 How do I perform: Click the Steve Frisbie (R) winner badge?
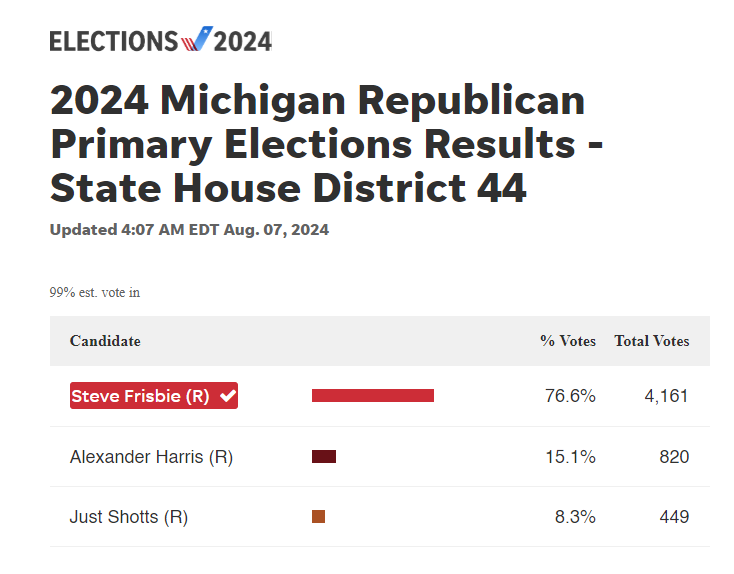click(153, 396)
